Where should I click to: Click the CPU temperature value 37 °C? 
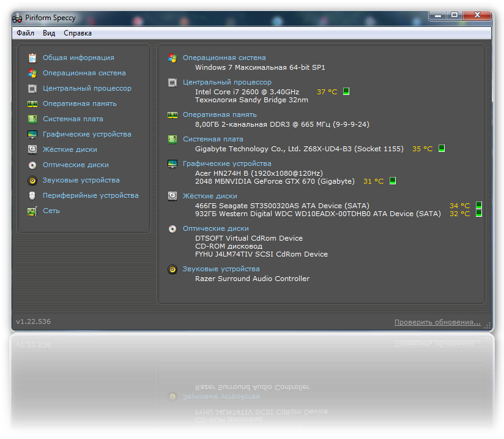[327, 92]
